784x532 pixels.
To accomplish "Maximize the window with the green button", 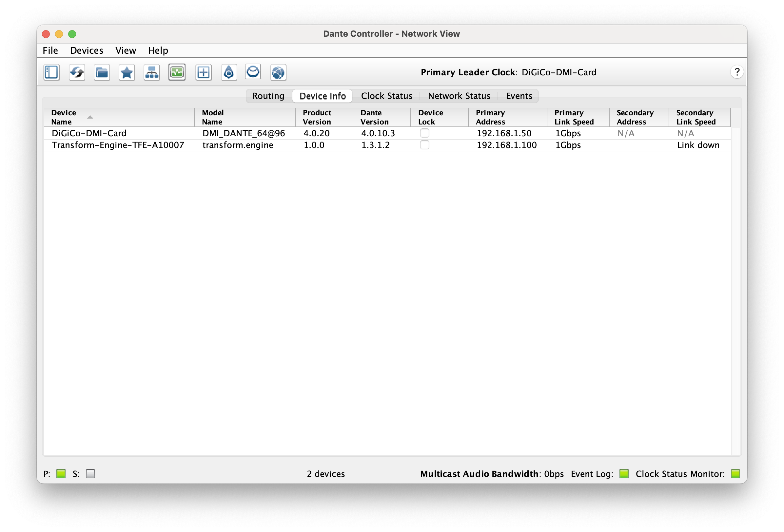I will [x=72, y=34].
